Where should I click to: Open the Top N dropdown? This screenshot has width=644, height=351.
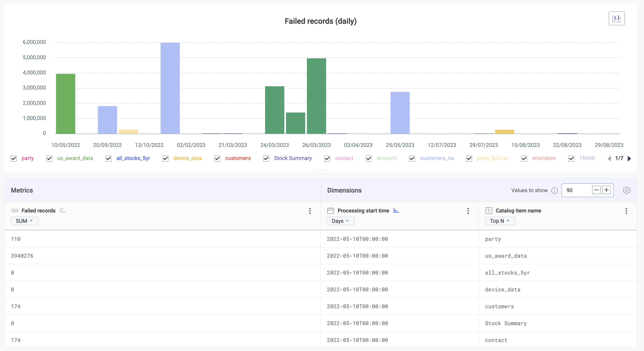pos(500,221)
